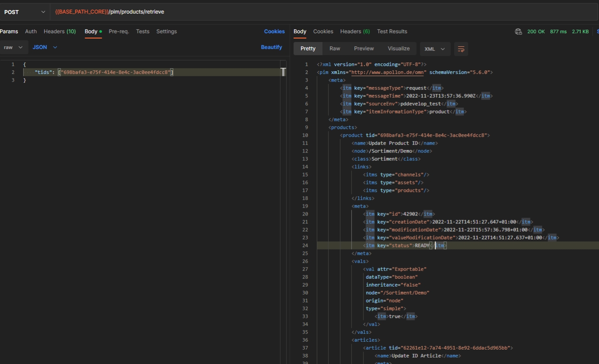599x364 pixels.
Task: Expand the raw body type dropdown
Action: click(14, 47)
